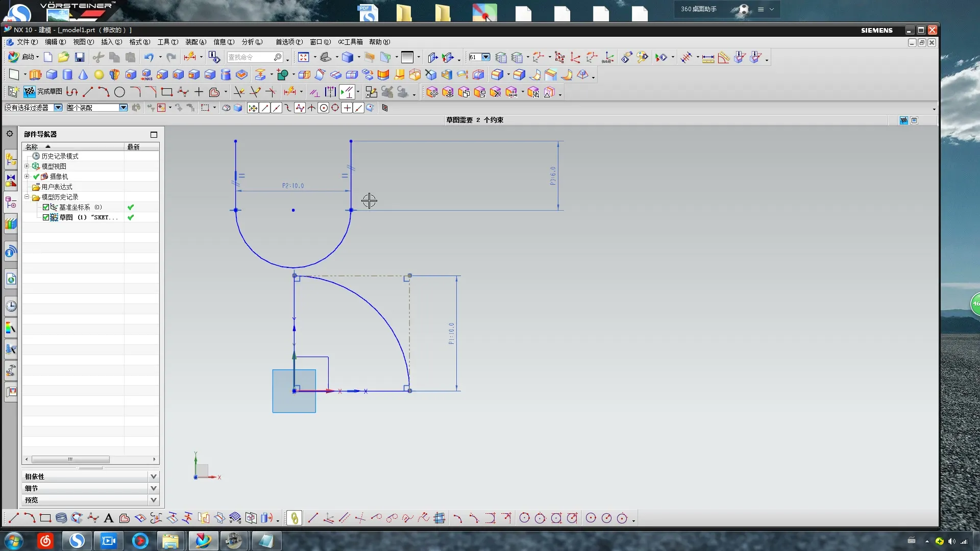Select the Cylinder feature icon
Viewport: 980px width, 551px height.
pyautogui.click(x=67, y=75)
